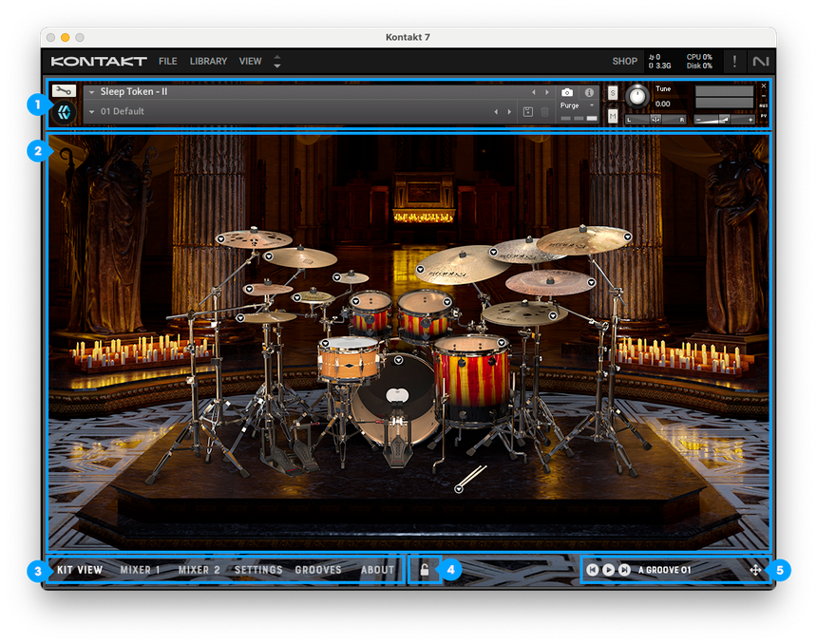This screenshot has height=644, width=817.
Task: Go to next instrument for Sleep Token - II
Action: click(546, 92)
